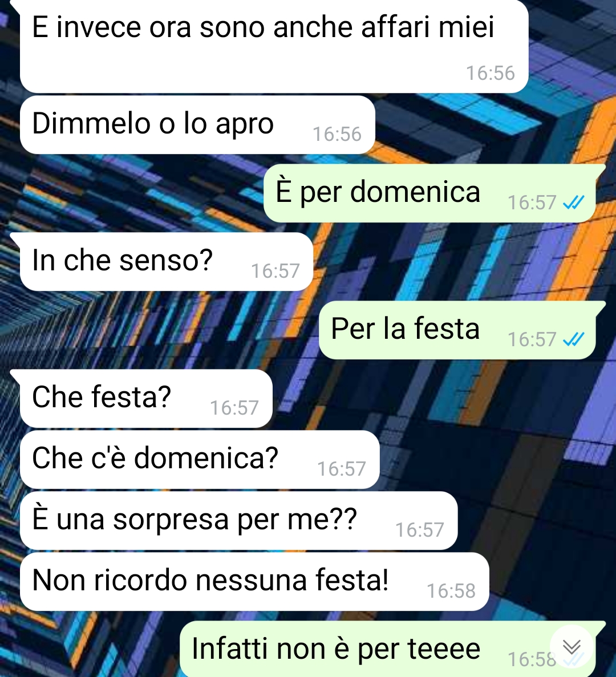This screenshot has height=677, width=616.
Task: Tap the 16:58 timestamp on 'Non ricordo nessuna festa!'
Action: tap(451, 591)
